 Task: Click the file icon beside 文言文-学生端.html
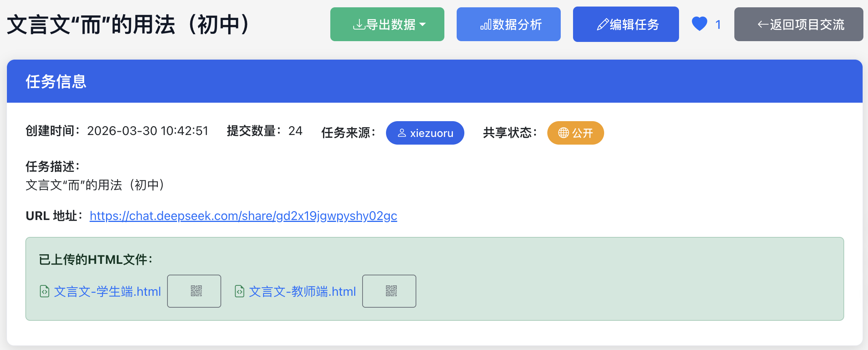pyautogui.click(x=45, y=292)
